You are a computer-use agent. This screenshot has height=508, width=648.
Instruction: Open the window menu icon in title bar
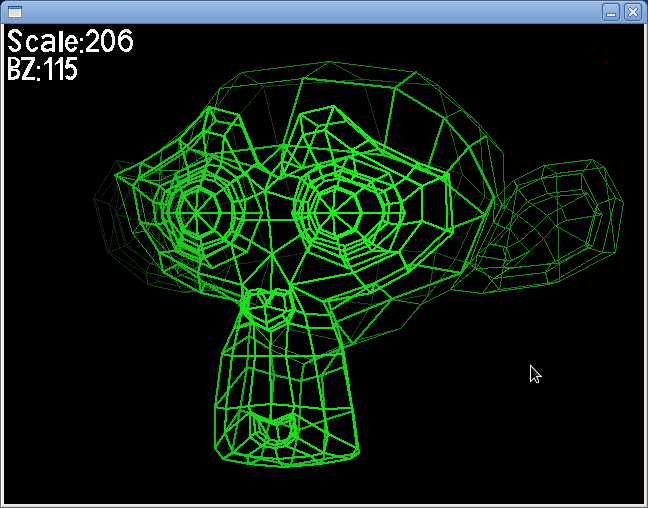point(15,12)
